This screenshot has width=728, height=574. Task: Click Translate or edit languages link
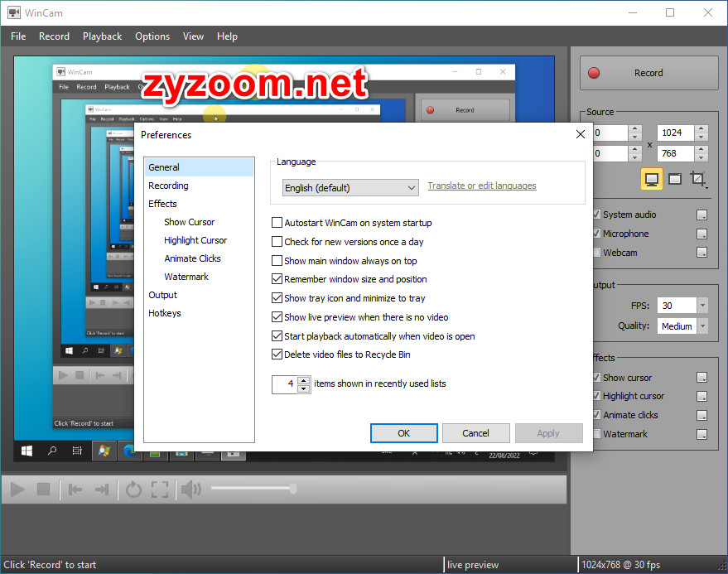[x=482, y=186]
